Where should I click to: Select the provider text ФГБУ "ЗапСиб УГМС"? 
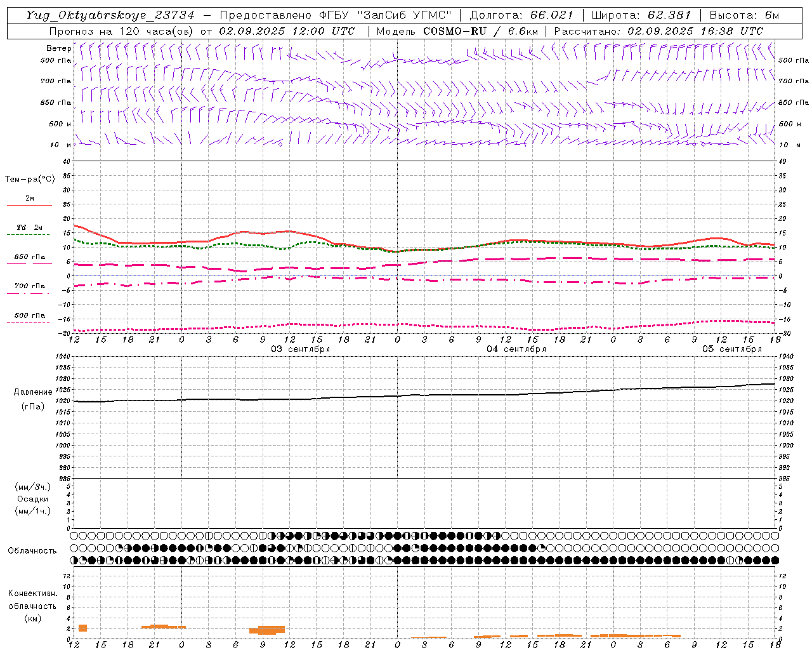click(x=384, y=15)
